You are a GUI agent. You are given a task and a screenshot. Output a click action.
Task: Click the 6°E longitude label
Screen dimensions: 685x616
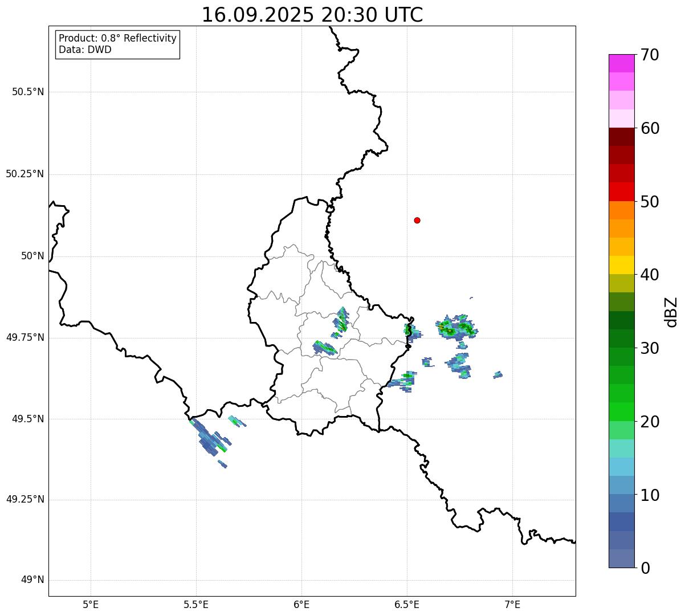(x=301, y=604)
